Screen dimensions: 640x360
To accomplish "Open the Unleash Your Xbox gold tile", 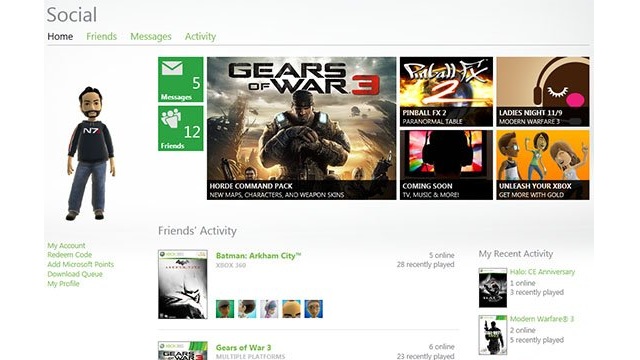I will pos(543,165).
